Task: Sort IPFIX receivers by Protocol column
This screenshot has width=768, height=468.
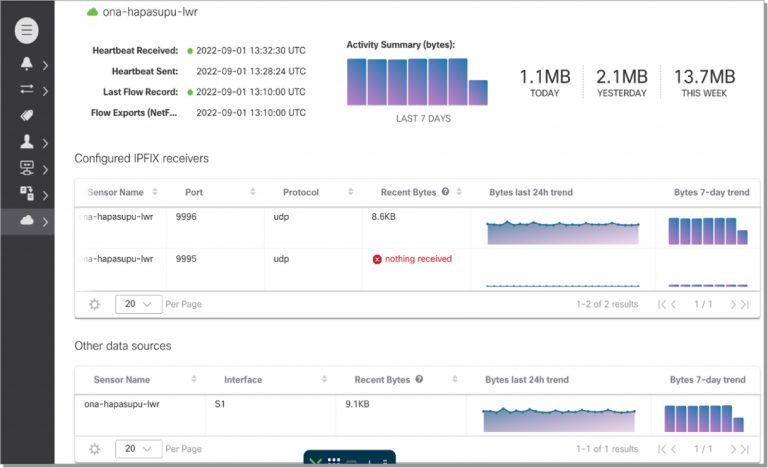Action: click(x=350, y=192)
